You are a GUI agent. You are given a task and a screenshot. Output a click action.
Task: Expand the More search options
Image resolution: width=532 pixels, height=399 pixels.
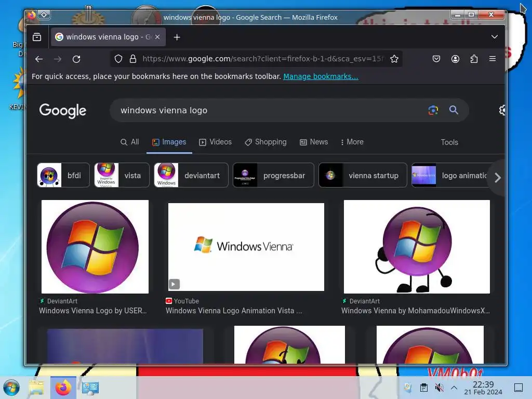[352, 142]
